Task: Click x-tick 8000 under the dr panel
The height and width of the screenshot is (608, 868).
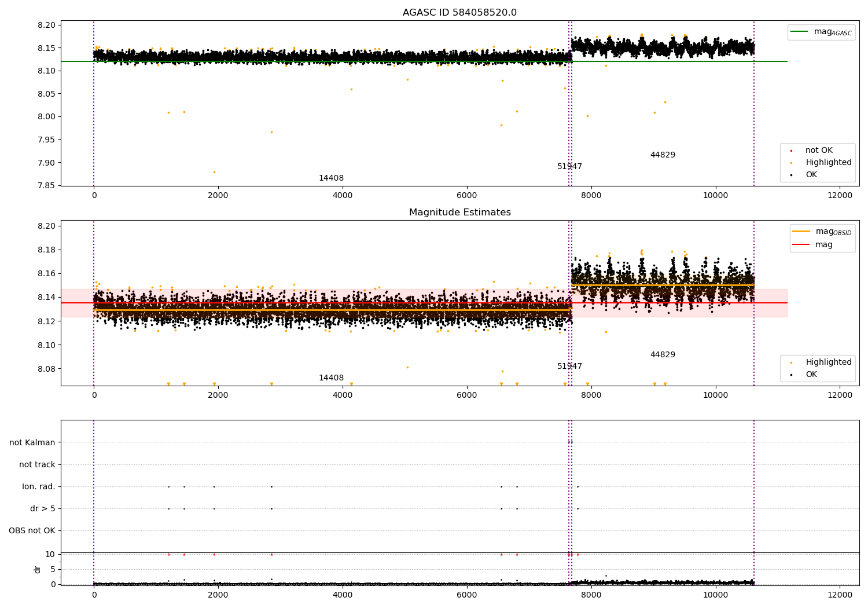Action: pos(591,595)
